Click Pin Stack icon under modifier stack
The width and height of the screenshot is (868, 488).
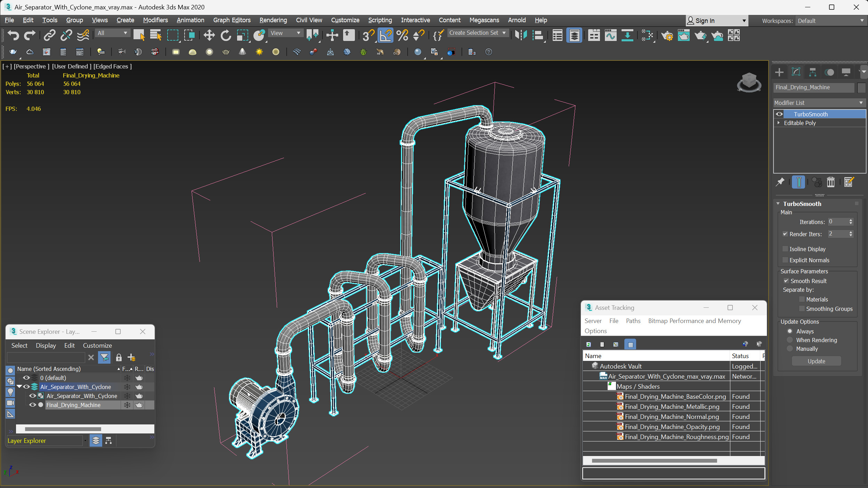[780, 182]
